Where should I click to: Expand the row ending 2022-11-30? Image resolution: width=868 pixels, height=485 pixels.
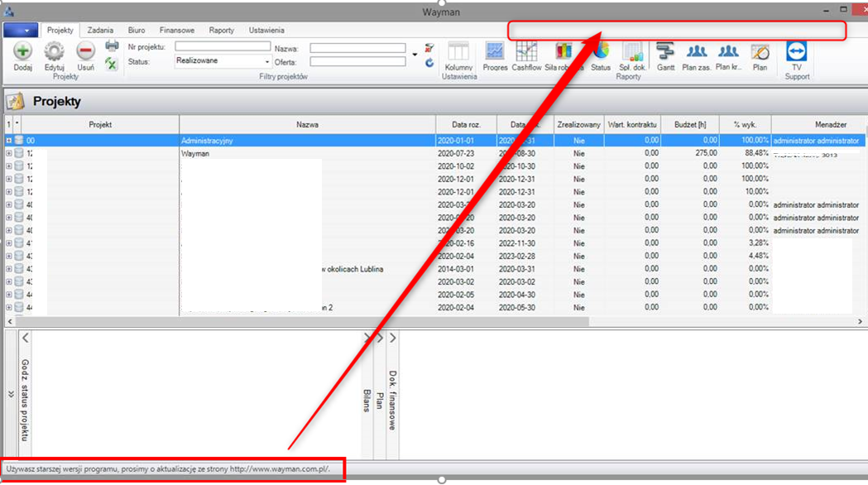(x=9, y=243)
